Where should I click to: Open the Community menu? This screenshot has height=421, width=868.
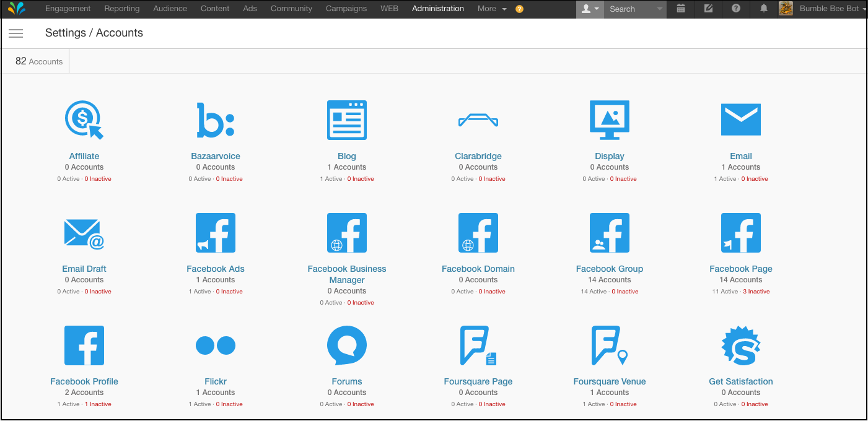coord(292,9)
